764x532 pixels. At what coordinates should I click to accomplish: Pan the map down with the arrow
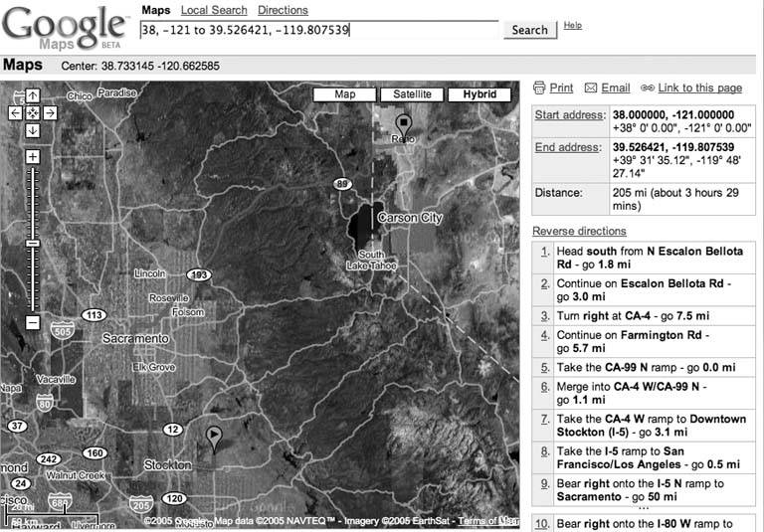point(33,130)
